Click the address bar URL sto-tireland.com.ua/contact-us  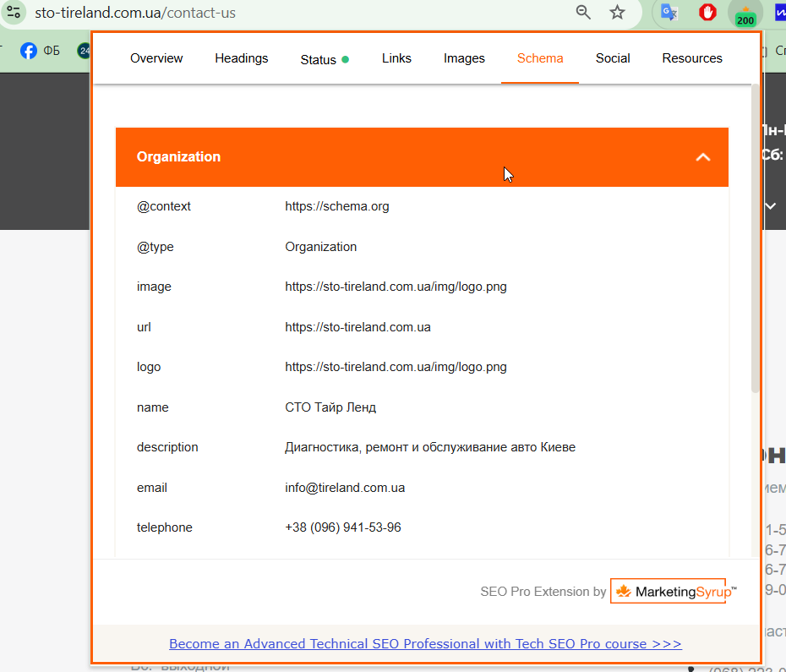tap(135, 13)
